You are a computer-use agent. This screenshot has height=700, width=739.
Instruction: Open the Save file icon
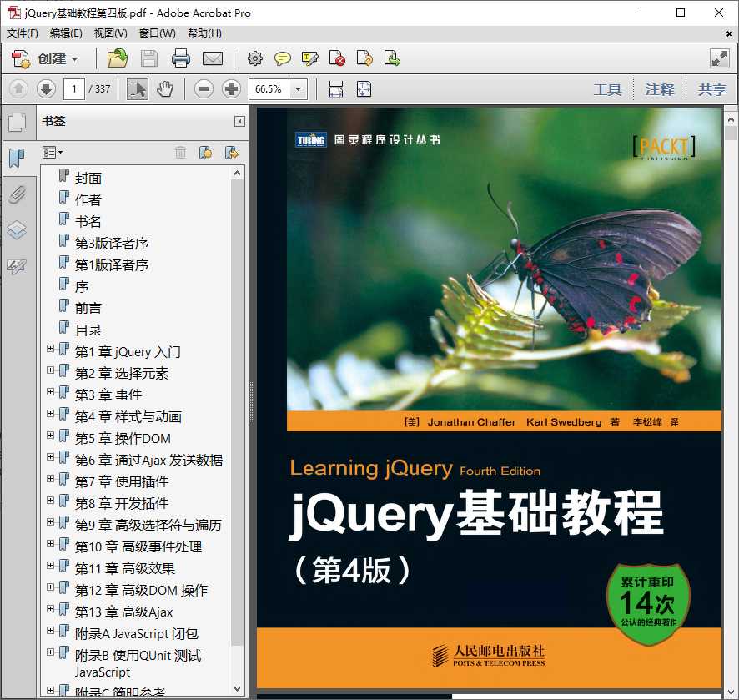(149, 59)
